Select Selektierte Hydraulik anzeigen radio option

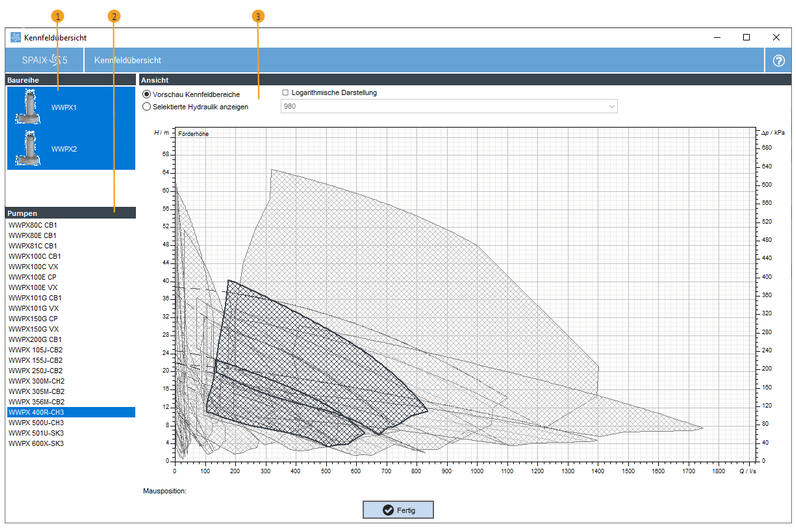coord(147,105)
